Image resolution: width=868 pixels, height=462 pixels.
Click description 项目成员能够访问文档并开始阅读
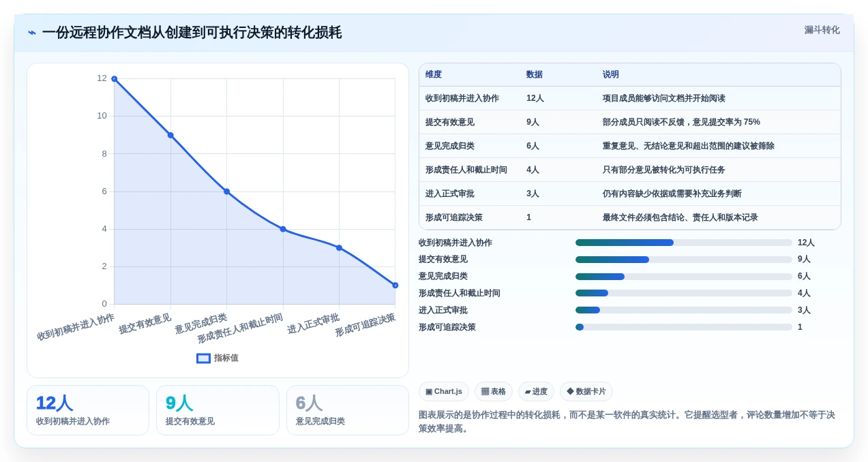664,98
